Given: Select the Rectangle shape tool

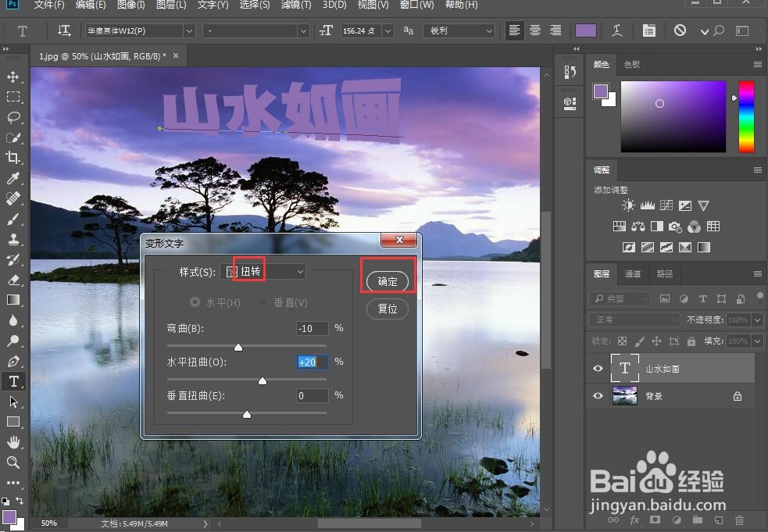Looking at the screenshot, I should pyautogui.click(x=13, y=422).
